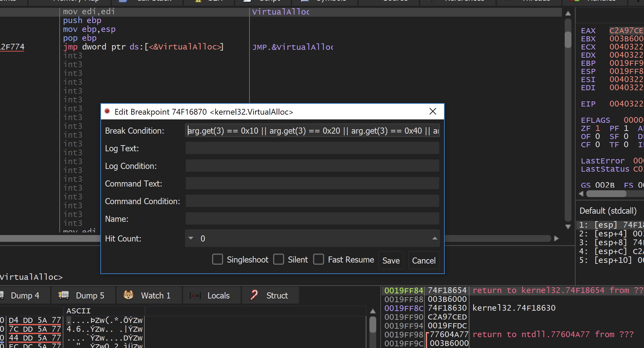Select stack row return to kernel32.74F18654
Image resolution: width=644 pixels, height=348 pixels.
pyautogui.click(x=513, y=290)
